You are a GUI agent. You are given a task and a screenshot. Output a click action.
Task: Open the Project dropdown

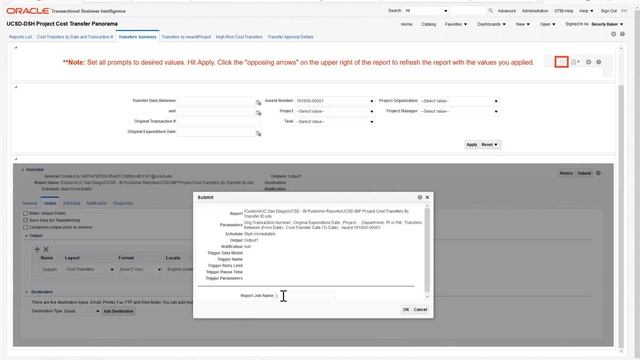(371, 111)
